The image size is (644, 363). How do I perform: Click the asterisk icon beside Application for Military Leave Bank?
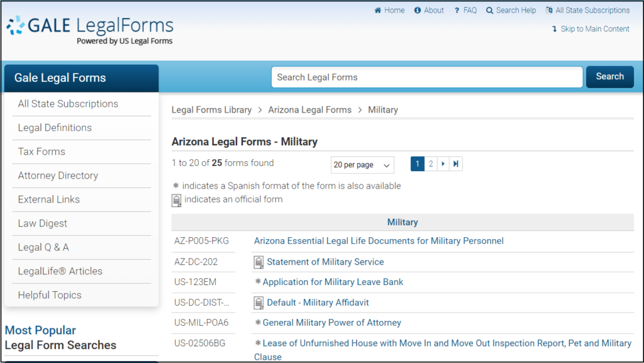coord(257,282)
